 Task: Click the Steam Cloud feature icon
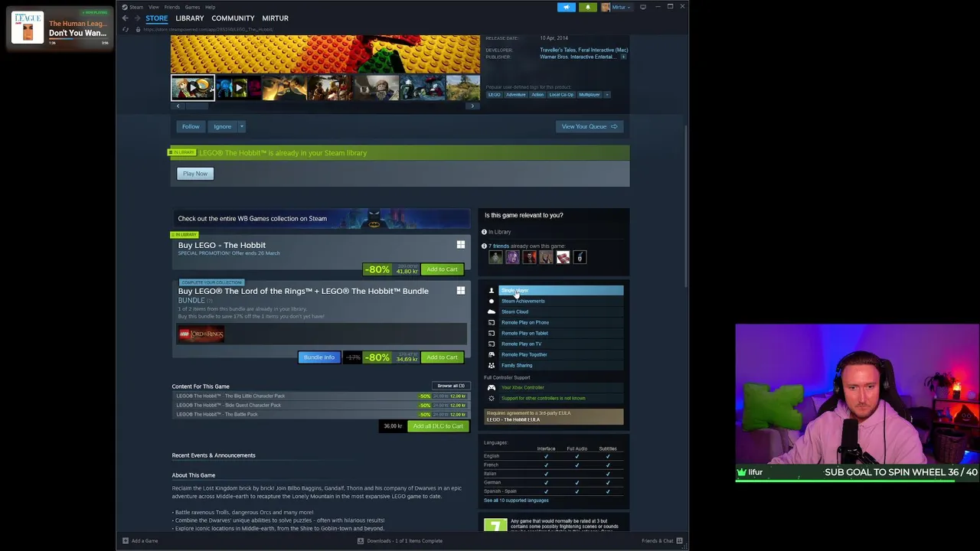(492, 311)
